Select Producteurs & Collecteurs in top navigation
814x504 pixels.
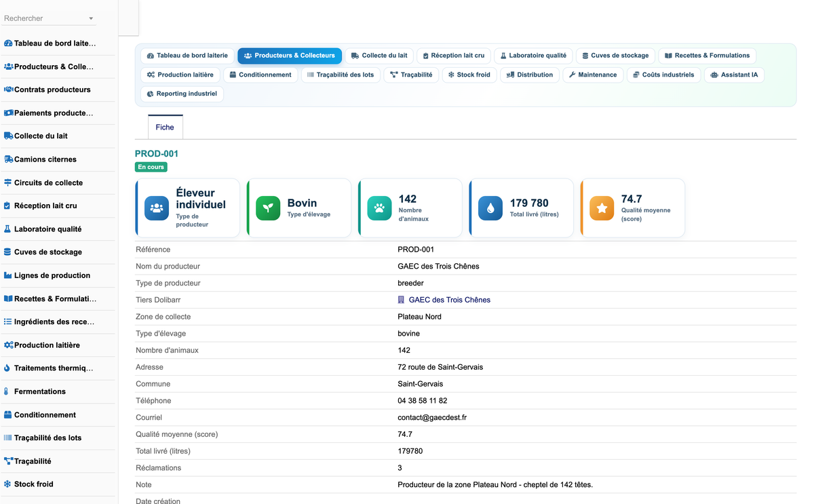(x=290, y=56)
